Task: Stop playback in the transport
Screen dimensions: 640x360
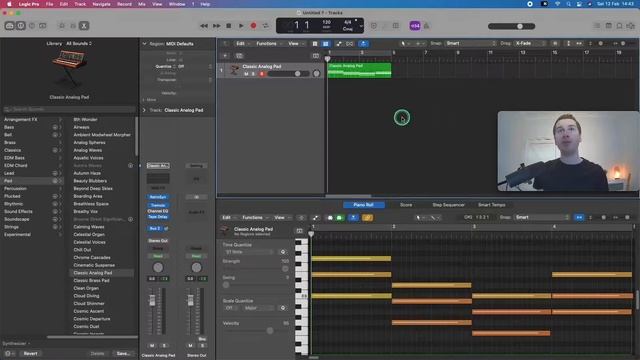Action: pos(229,26)
